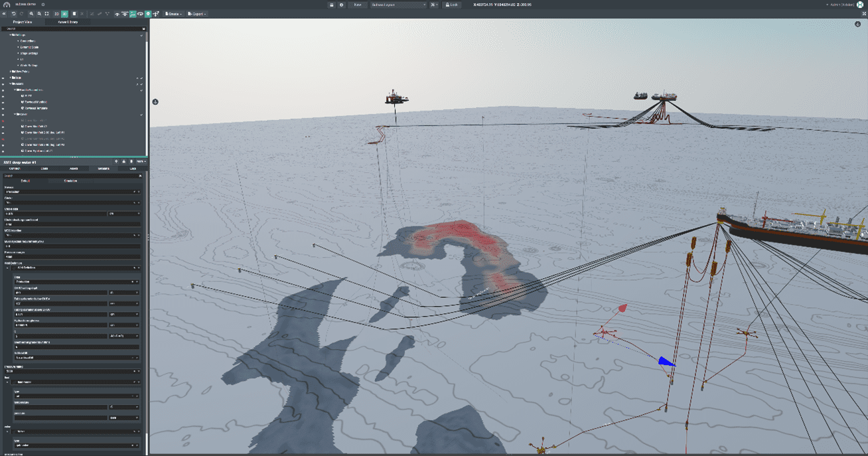Toggle visibility of the Cover Manifold #2 item
This screenshot has height=456, width=868.
point(3,127)
